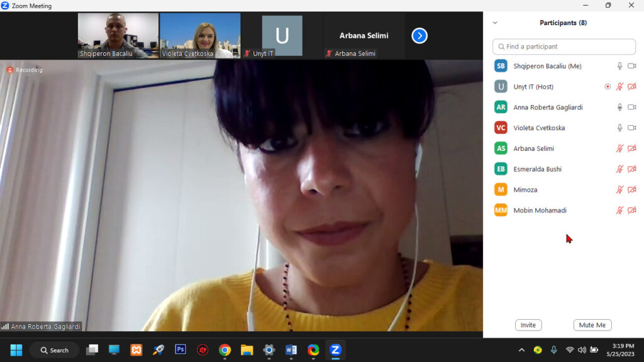Open Photoshop from the taskbar

pos(180,349)
